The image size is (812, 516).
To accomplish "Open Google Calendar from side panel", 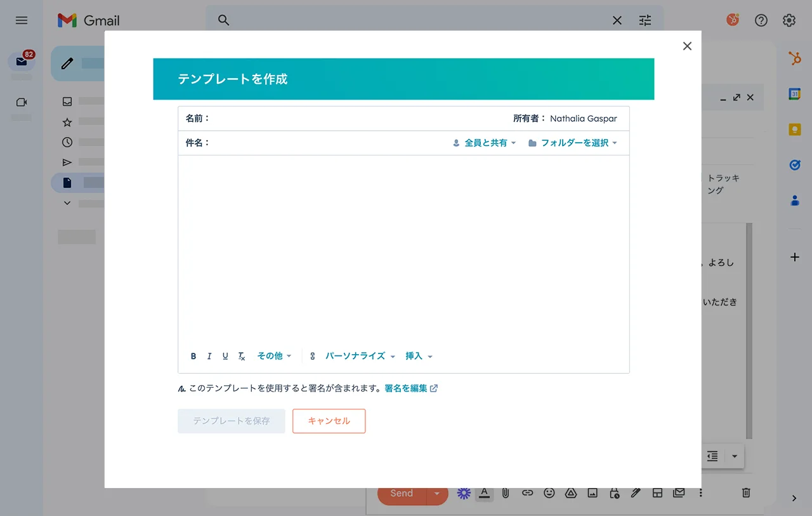I will [x=794, y=94].
